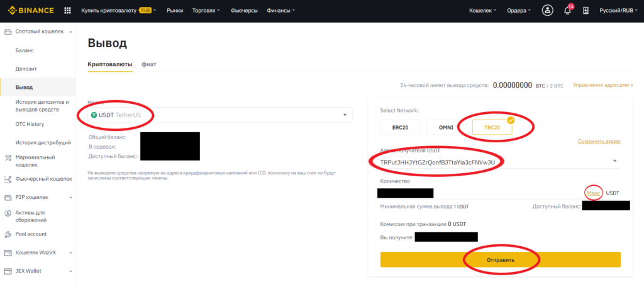Viewport: 644px width, 284px height.
Task: Expand the Торговля menu
Action: pyautogui.click(x=206, y=11)
